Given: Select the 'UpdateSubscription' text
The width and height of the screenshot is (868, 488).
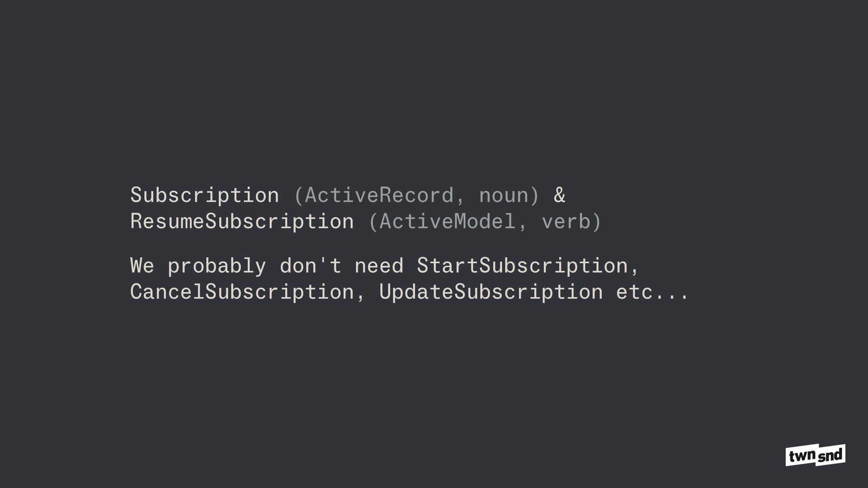Looking at the screenshot, I should point(491,292).
